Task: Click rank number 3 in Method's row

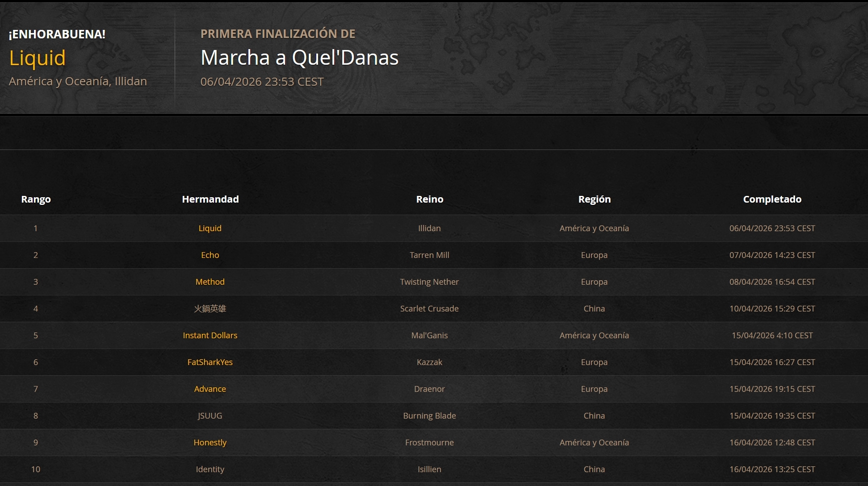Action: (x=36, y=282)
